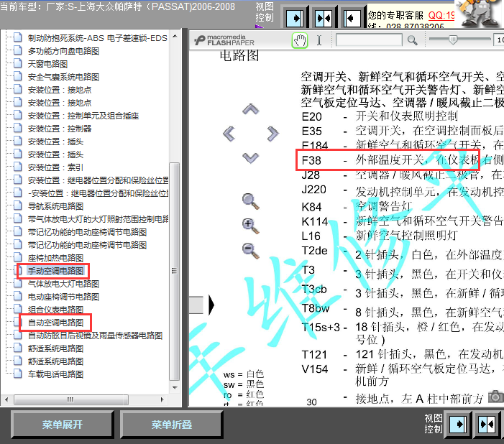Open 自动防眩目后视镜及雨量传感器电路图
Screen dimensions: 504x444
pyautogui.click(x=95, y=336)
